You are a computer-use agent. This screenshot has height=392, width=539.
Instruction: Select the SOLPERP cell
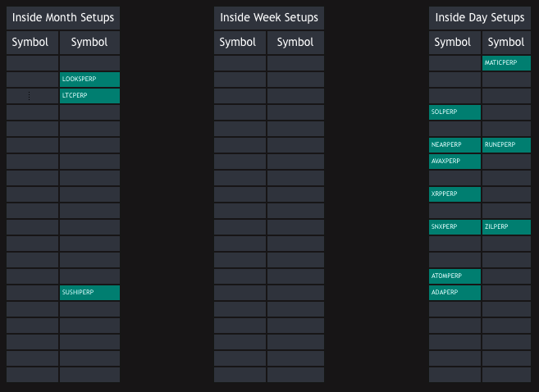pos(454,112)
